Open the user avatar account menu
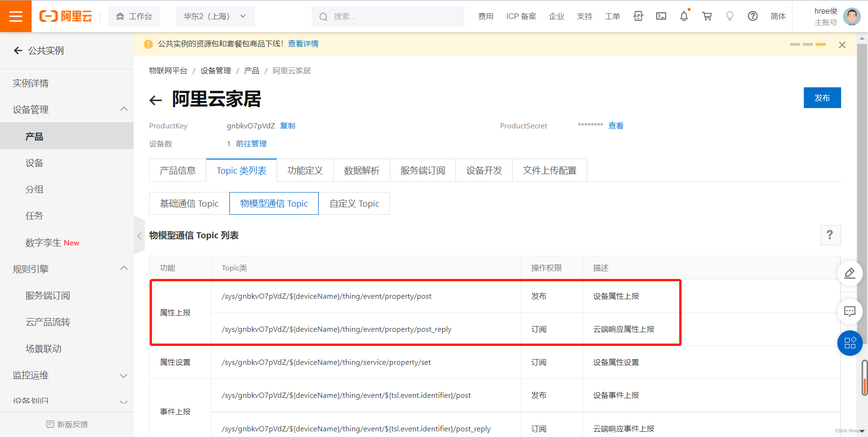 pos(851,17)
